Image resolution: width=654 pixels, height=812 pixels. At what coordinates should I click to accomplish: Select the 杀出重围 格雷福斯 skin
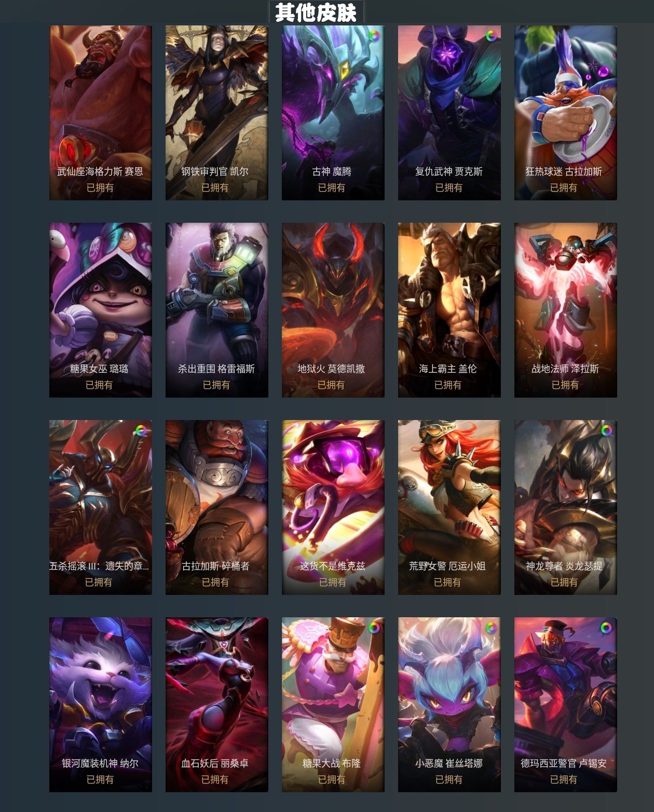(217, 310)
